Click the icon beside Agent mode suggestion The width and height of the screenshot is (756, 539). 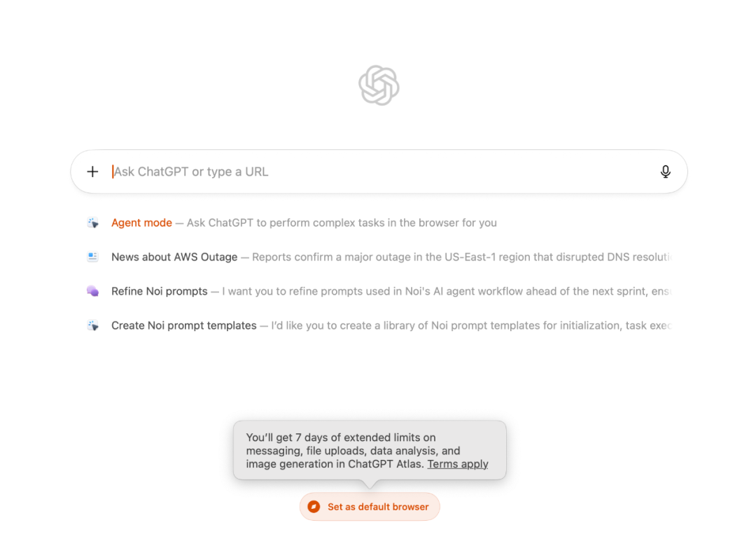click(x=92, y=223)
